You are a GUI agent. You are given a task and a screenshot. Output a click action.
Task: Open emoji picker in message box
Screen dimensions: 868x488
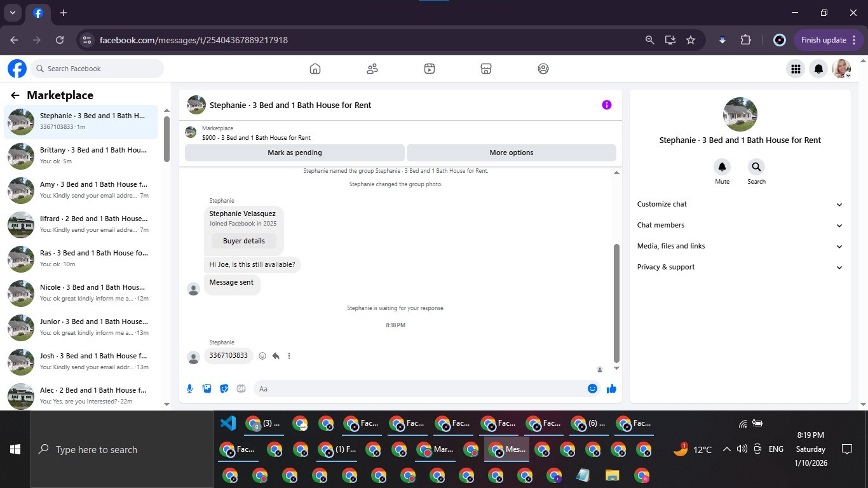coord(592,389)
